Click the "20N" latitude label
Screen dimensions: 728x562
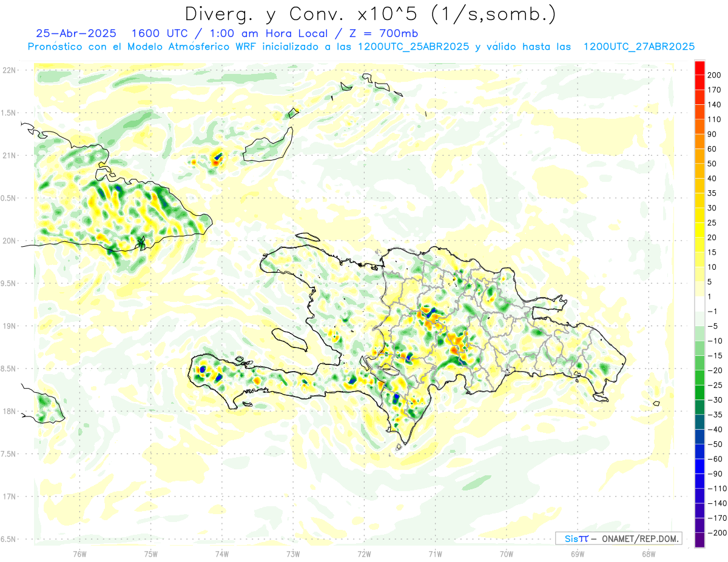coord(9,241)
